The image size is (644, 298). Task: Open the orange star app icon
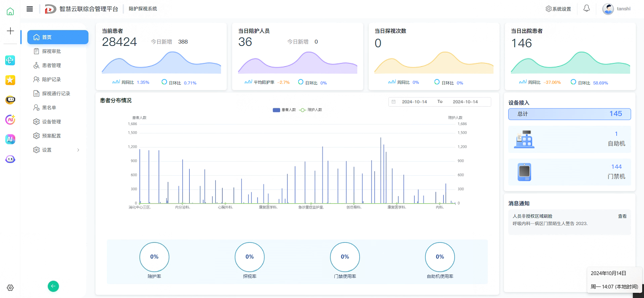click(10, 80)
